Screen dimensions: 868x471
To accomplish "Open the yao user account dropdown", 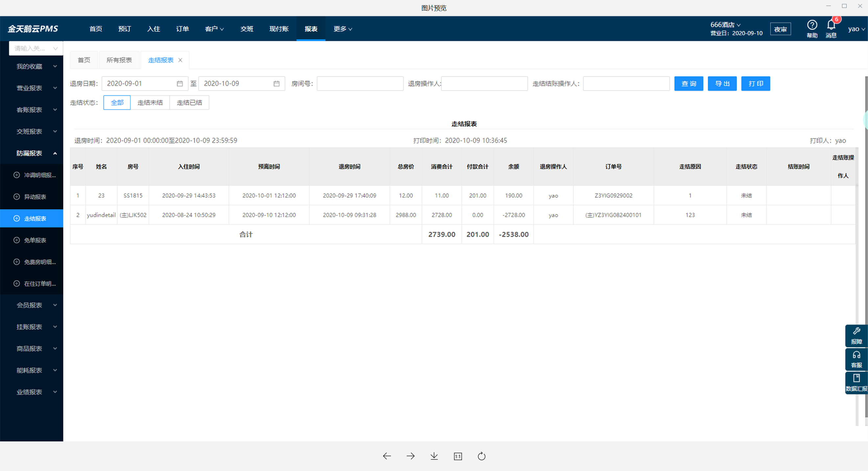I will (856, 29).
